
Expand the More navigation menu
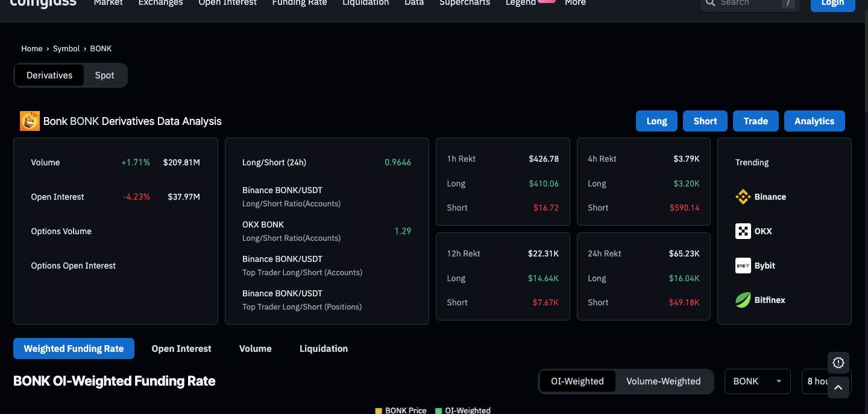pos(575,3)
